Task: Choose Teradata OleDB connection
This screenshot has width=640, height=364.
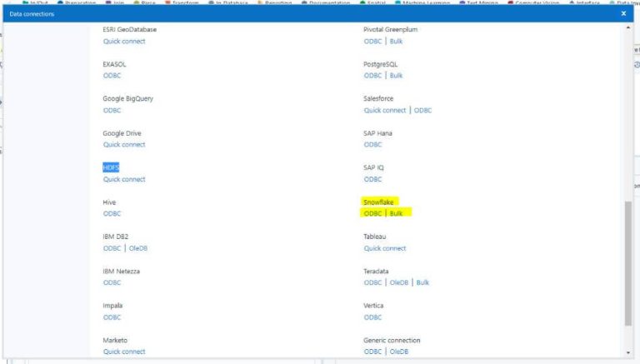Action: (399, 282)
